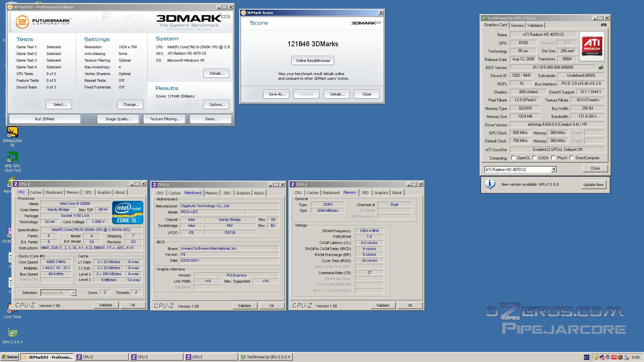The height and width of the screenshot is (362, 644).
Task: Click the BIOS Version field in GPU-Z
Action: (552, 67)
